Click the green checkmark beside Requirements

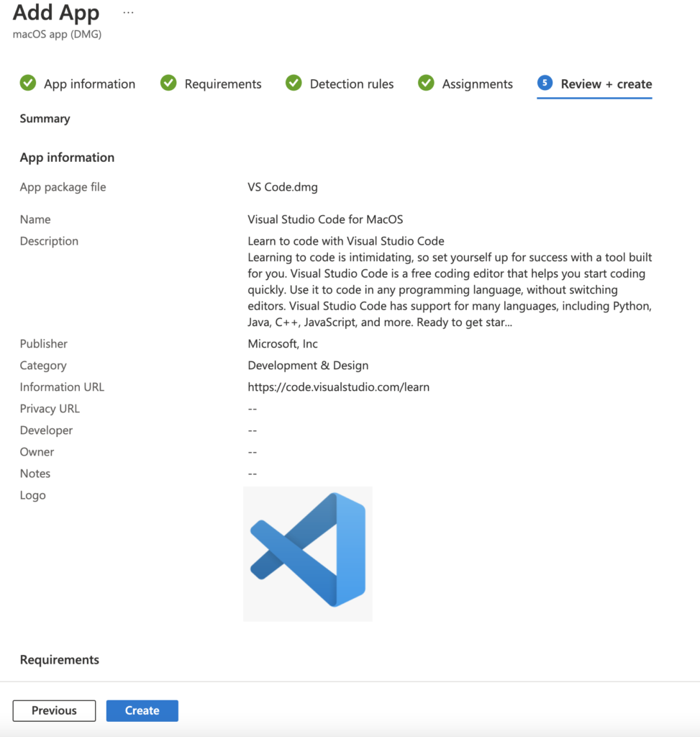coord(168,83)
